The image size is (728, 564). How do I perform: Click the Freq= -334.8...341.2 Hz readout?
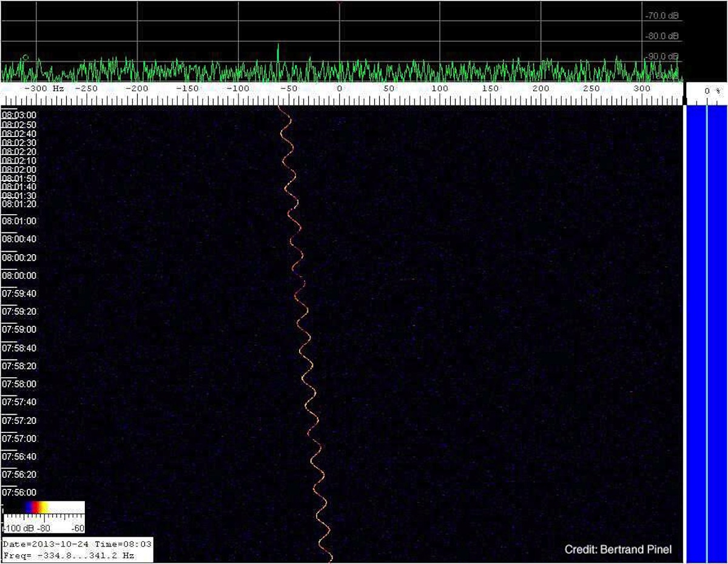[69, 555]
